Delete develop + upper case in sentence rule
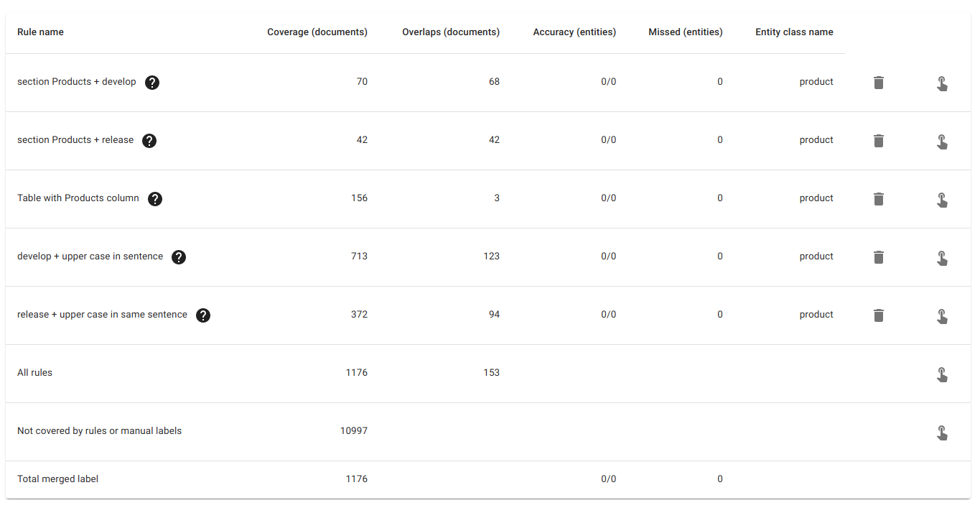This screenshot has height=508, width=980. [x=878, y=257]
